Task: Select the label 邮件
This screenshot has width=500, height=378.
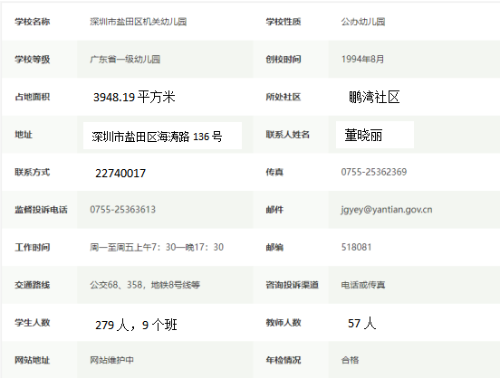Action: click(x=274, y=210)
